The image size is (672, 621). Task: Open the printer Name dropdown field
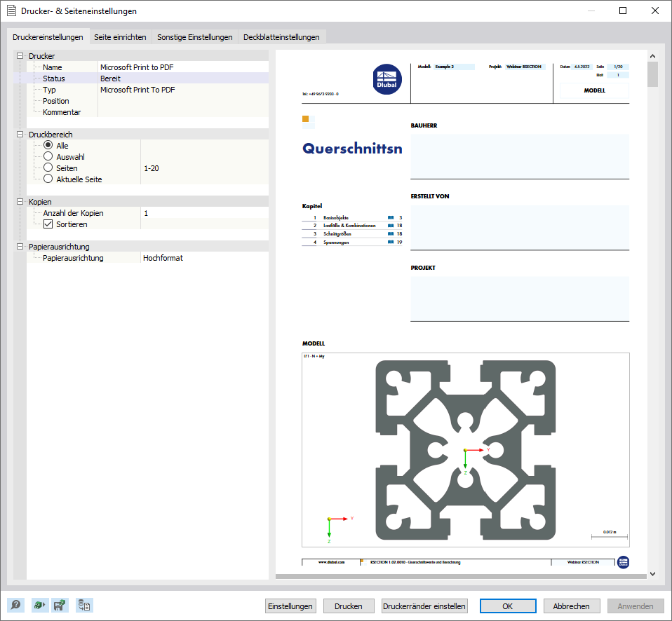pos(183,67)
